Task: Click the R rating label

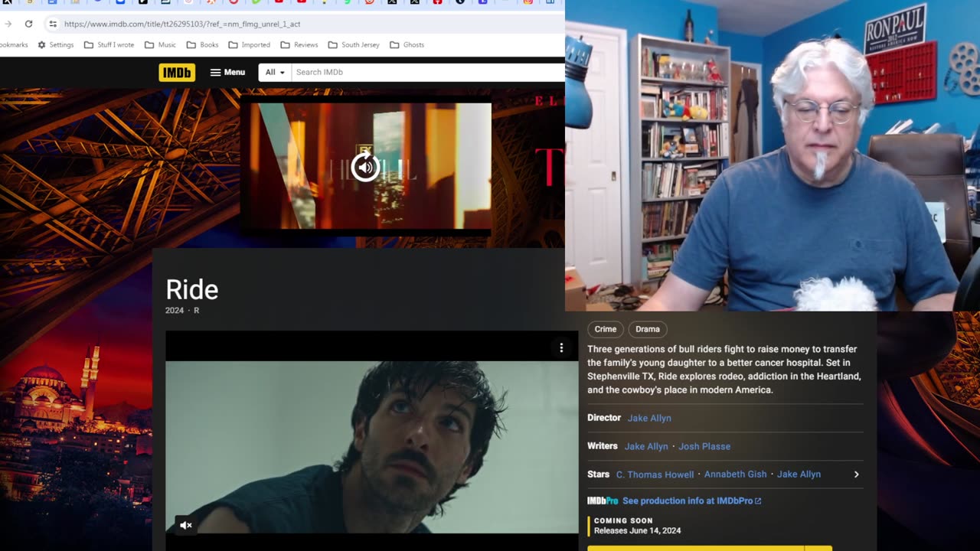Action: click(x=196, y=311)
